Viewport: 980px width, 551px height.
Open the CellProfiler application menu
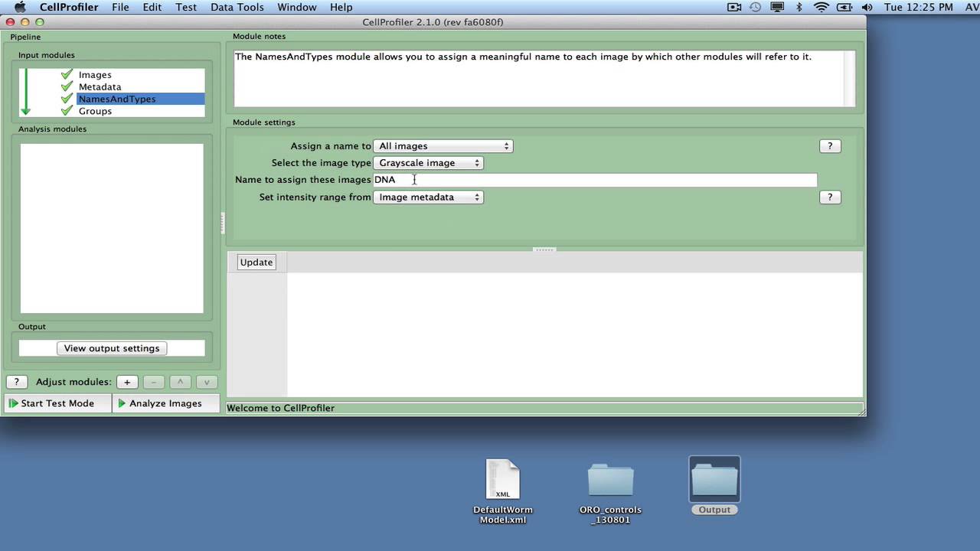pyautogui.click(x=69, y=7)
